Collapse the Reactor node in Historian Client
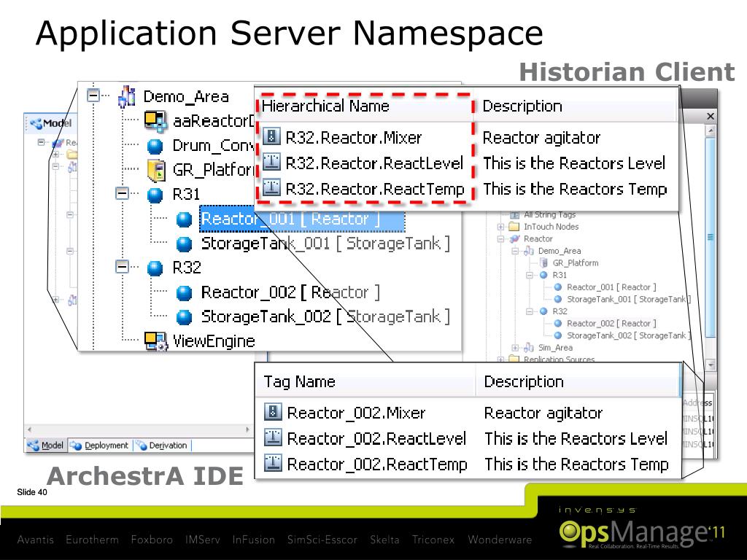The width and height of the screenshot is (747, 560). point(500,239)
